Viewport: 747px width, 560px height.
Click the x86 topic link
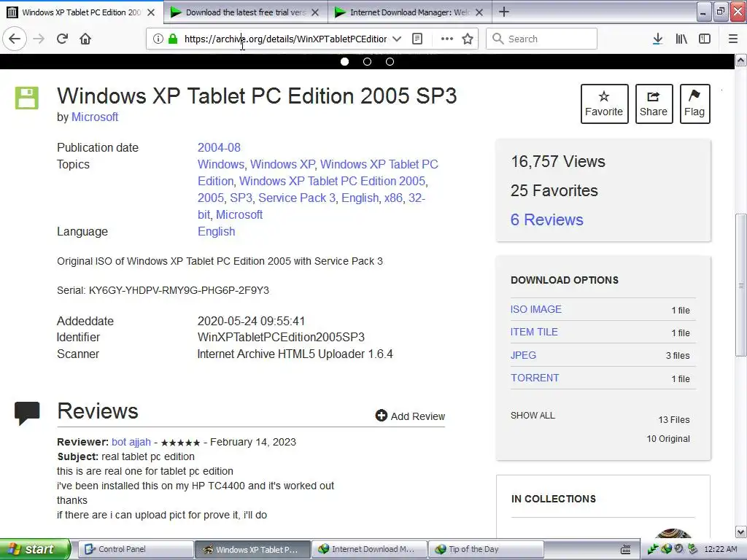tap(393, 198)
